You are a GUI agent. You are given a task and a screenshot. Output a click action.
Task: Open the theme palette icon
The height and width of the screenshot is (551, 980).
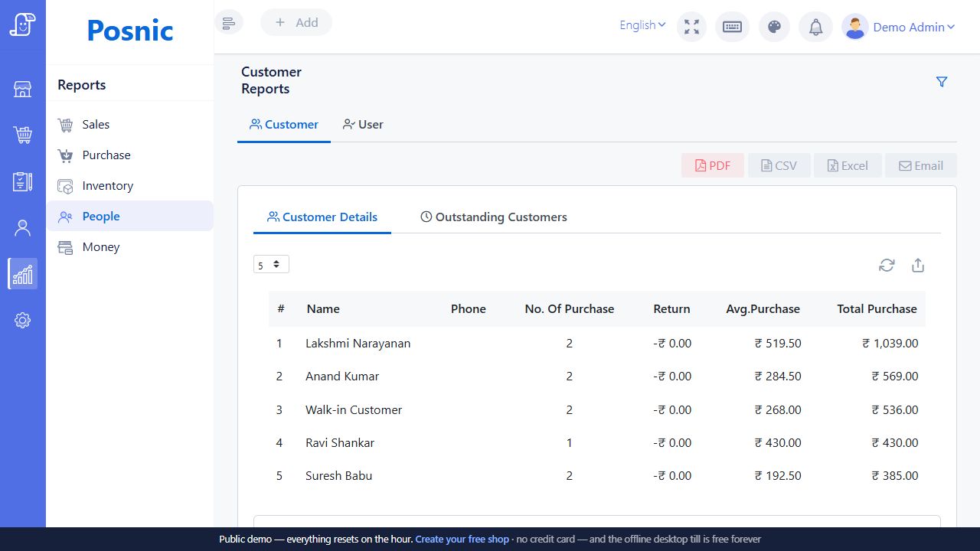point(774,27)
